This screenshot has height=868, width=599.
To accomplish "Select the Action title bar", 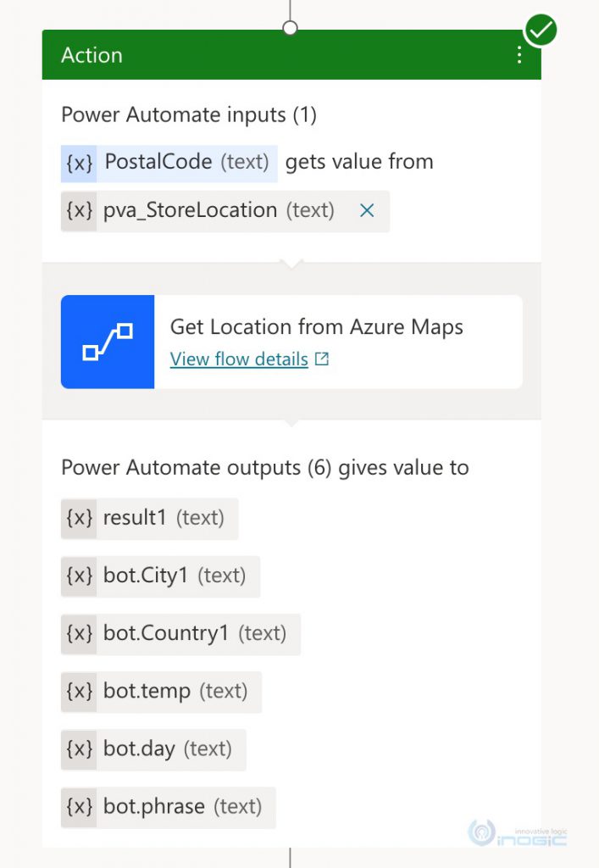I will click(x=254, y=54).
